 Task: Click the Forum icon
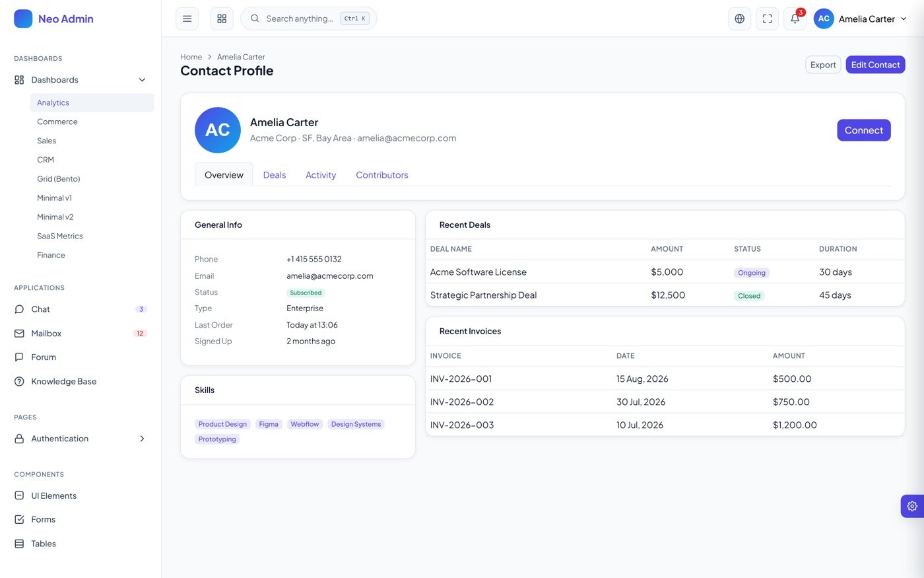tap(19, 357)
